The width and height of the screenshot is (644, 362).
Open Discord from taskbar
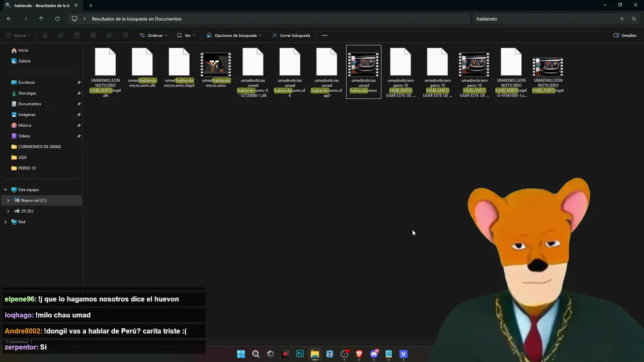point(374,354)
